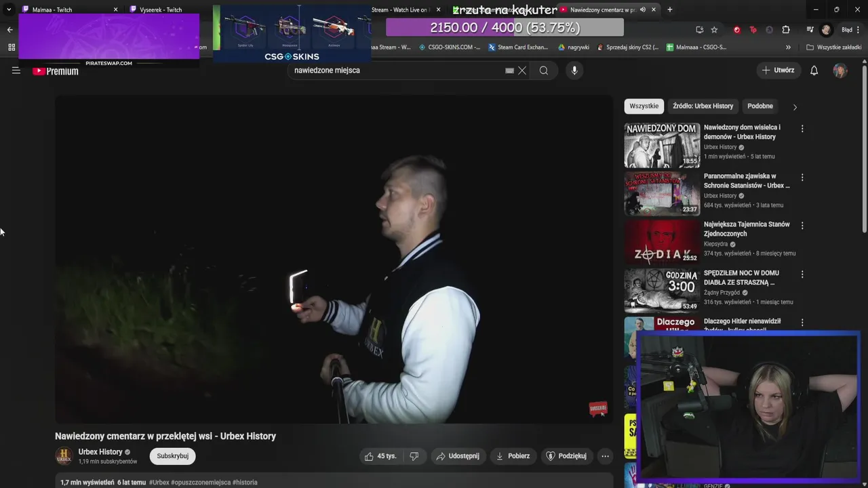The width and height of the screenshot is (868, 488).
Task: Start voice search with microphone icon
Action: pos(574,70)
